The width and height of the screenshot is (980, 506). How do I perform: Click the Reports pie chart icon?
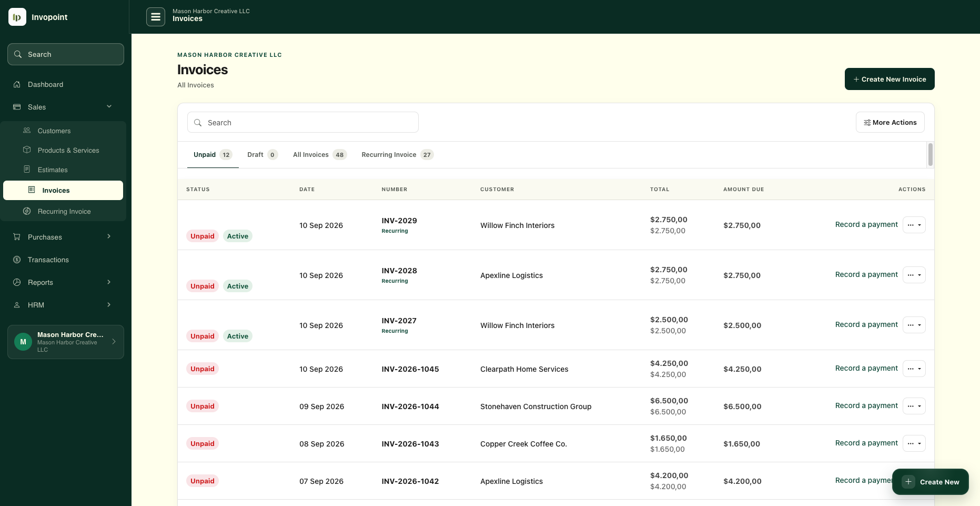pyautogui.click(x=17, y=282)
